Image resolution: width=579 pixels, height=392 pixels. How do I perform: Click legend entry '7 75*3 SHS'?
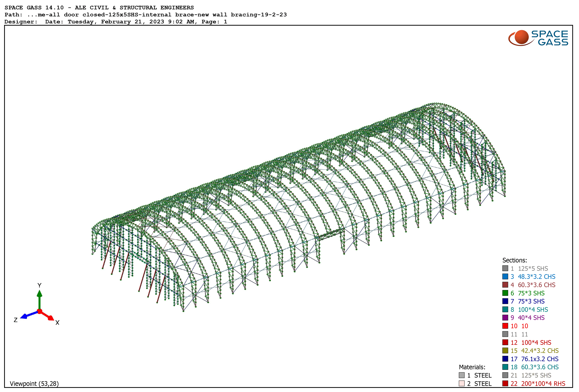point(527,301)
